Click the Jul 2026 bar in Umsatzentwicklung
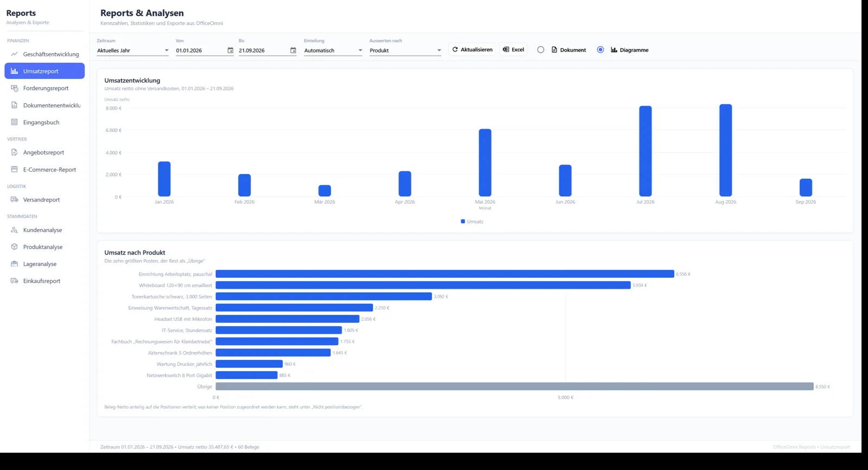The height and width of the screenshot is (470, 868). click(646, 151)
